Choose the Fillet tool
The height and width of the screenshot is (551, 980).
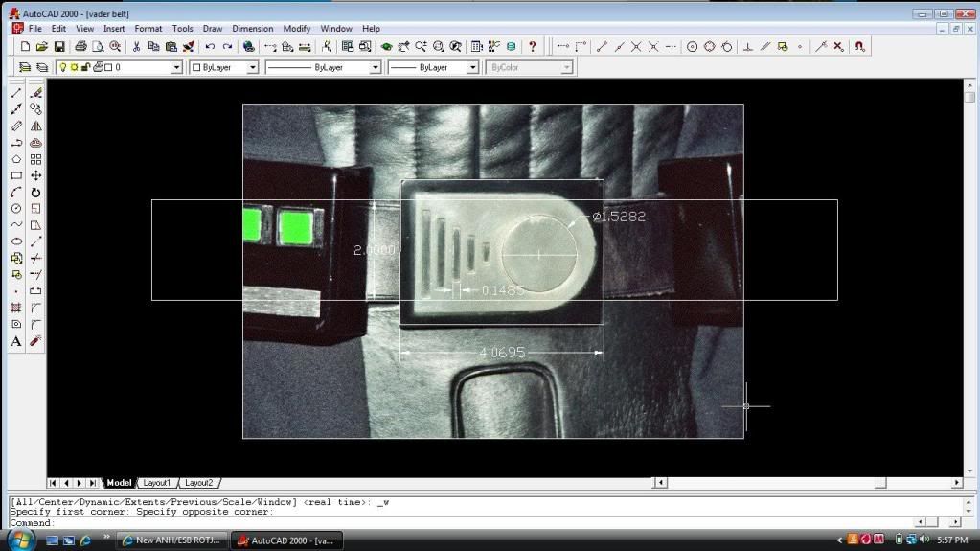tap(36, 324)
